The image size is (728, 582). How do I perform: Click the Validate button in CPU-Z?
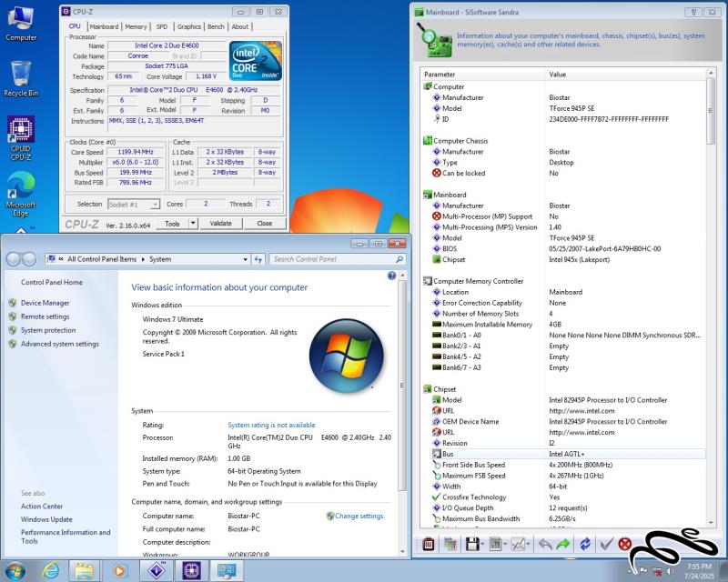point(220,223)
